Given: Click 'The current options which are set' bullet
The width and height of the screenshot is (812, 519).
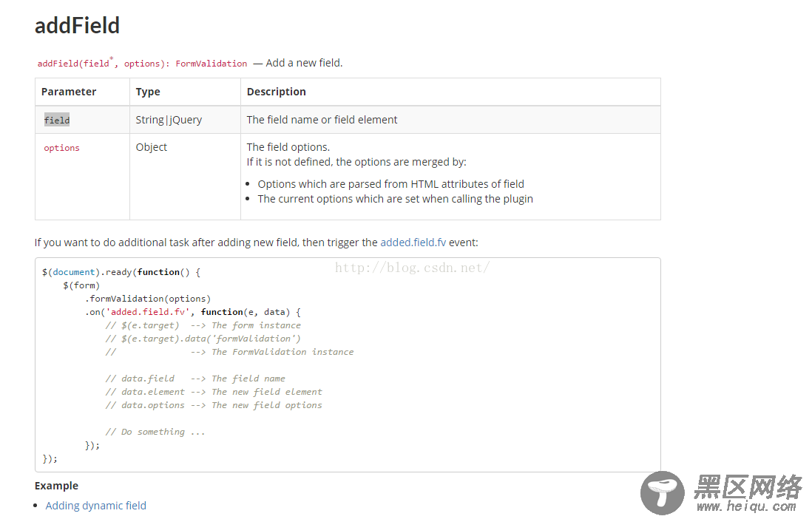Looking at the screenshot, I should [395, 199].
